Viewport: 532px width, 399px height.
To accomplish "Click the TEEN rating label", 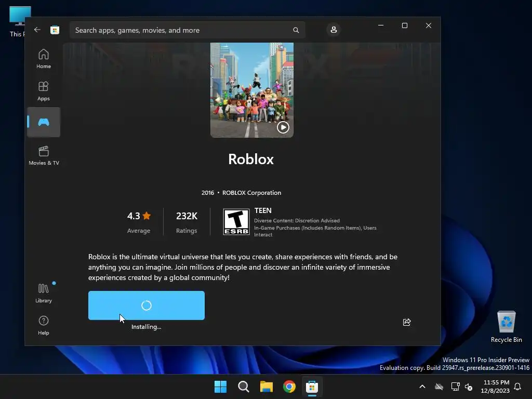I will (x=263, y=210).
